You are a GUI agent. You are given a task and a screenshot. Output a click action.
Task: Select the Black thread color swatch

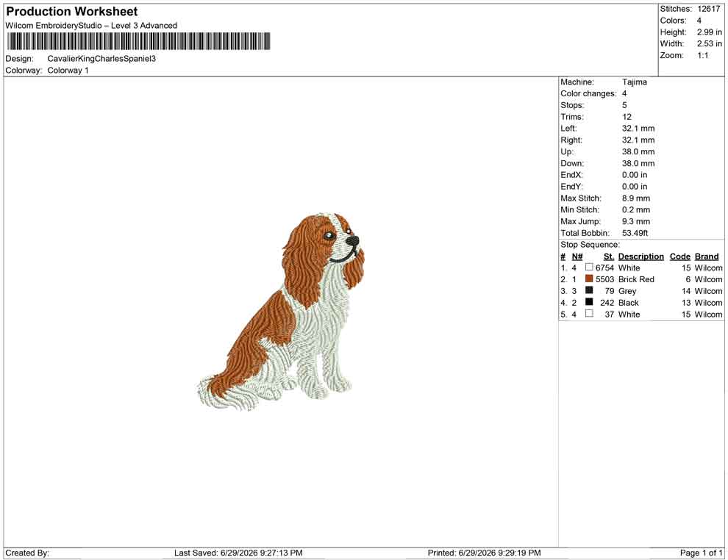pyautogui.click(x=589, y=302)
